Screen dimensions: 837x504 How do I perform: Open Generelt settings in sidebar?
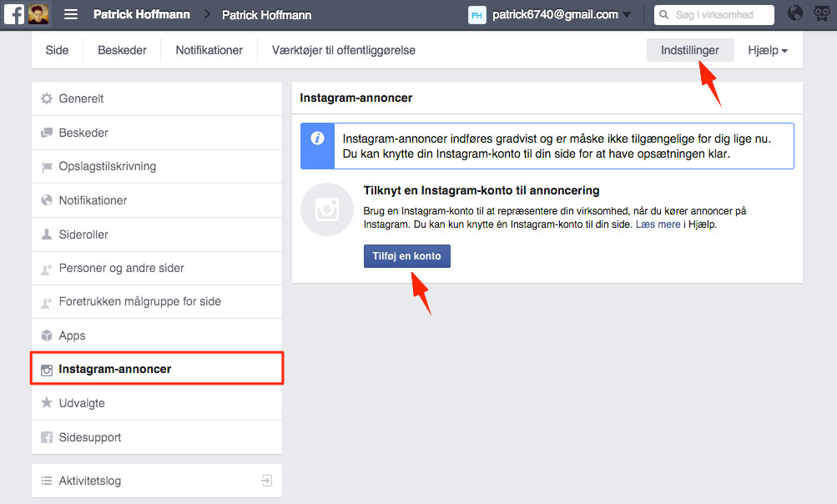pos(156,98)
